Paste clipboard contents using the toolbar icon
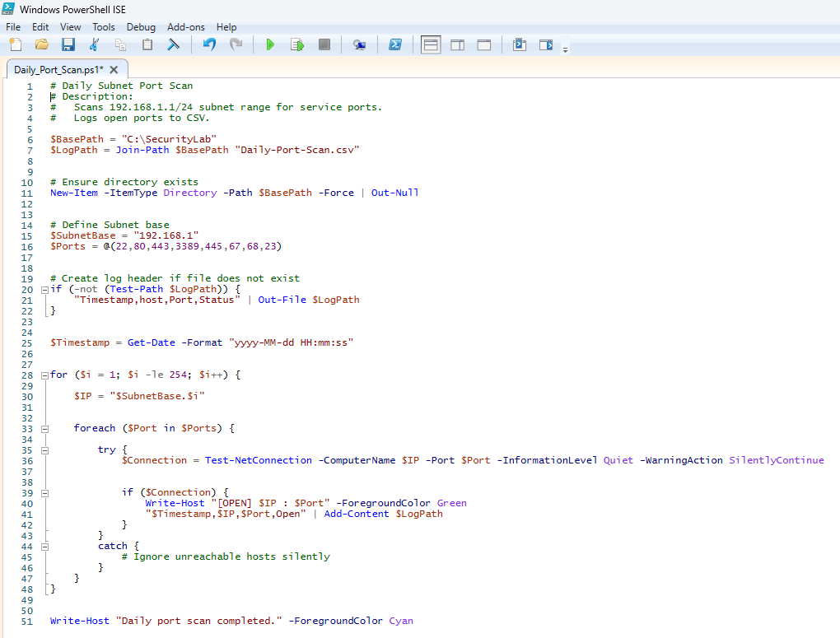 click(x=147, y=44)
